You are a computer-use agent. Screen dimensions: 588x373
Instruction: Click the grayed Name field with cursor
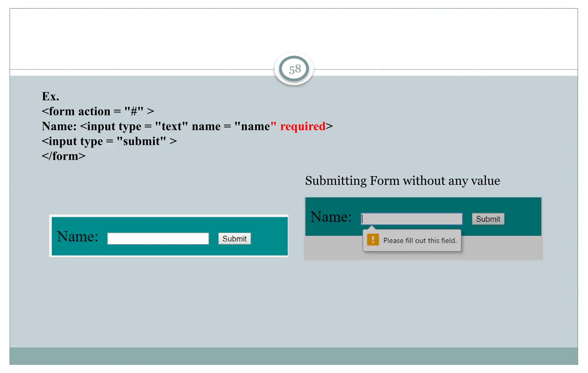pyautogui.click(x=412, y=219)
